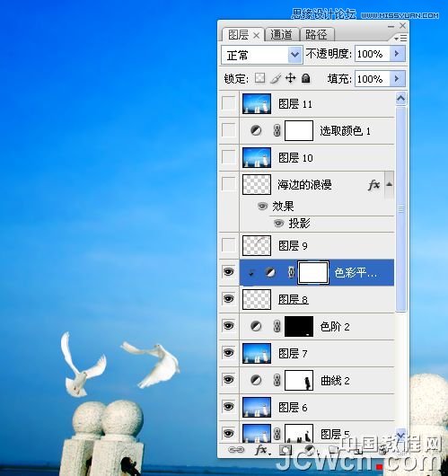
Task: Toggle the 效果 effects eye
Action: click(262, 207)
